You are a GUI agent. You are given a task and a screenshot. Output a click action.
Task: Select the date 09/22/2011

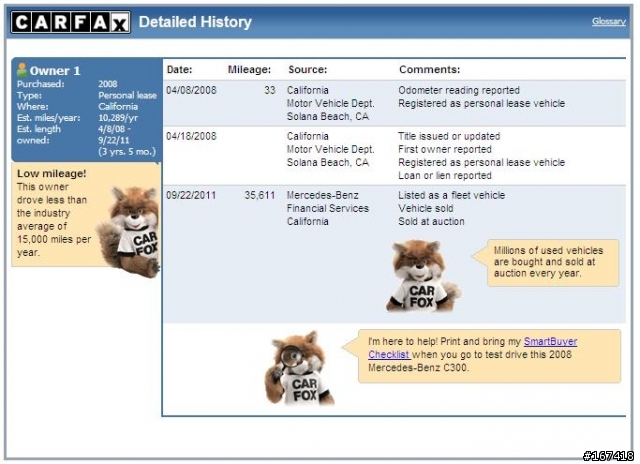[191, 195]
